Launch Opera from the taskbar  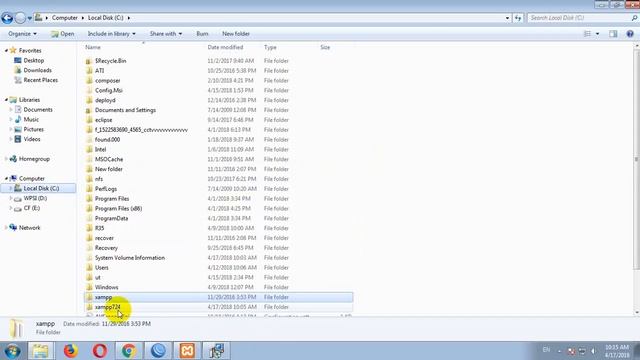click(100, 351)
